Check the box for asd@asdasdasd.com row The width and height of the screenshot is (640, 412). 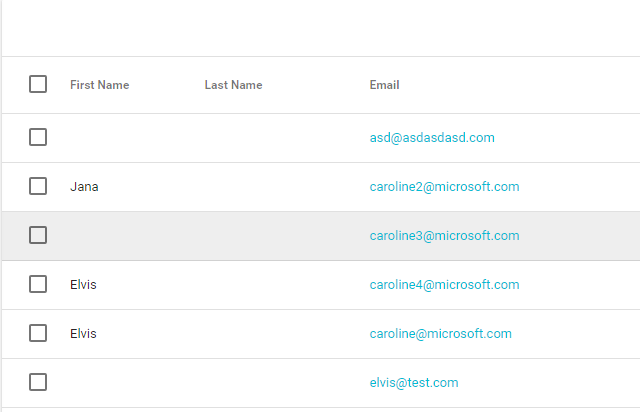click(x=38, y=137)
